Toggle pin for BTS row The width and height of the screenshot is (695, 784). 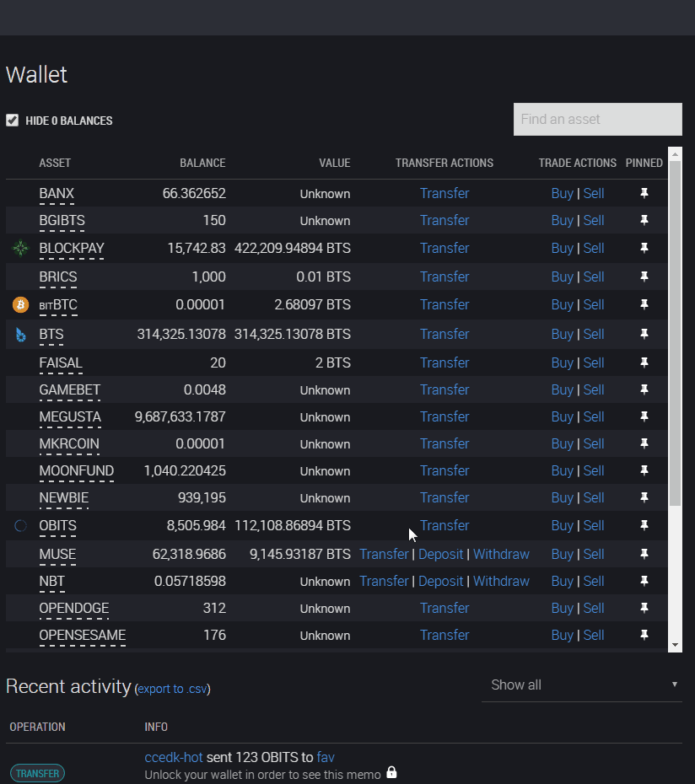coord(644,334)
